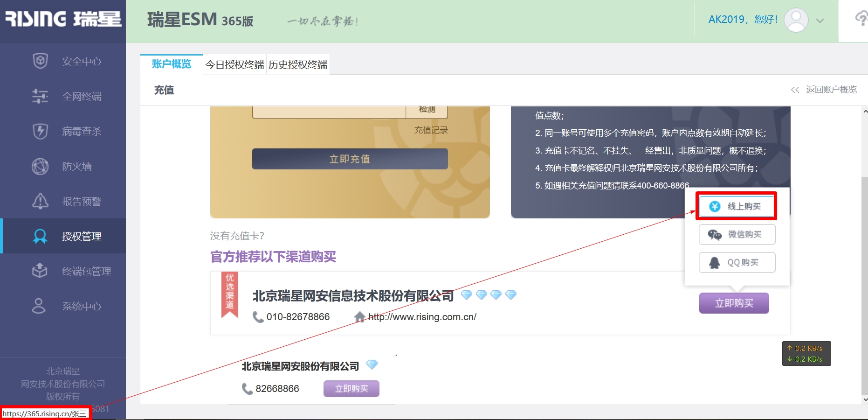
Task: Click the 官方推荐以下渠道购买 heading
Action: [273, 257]
